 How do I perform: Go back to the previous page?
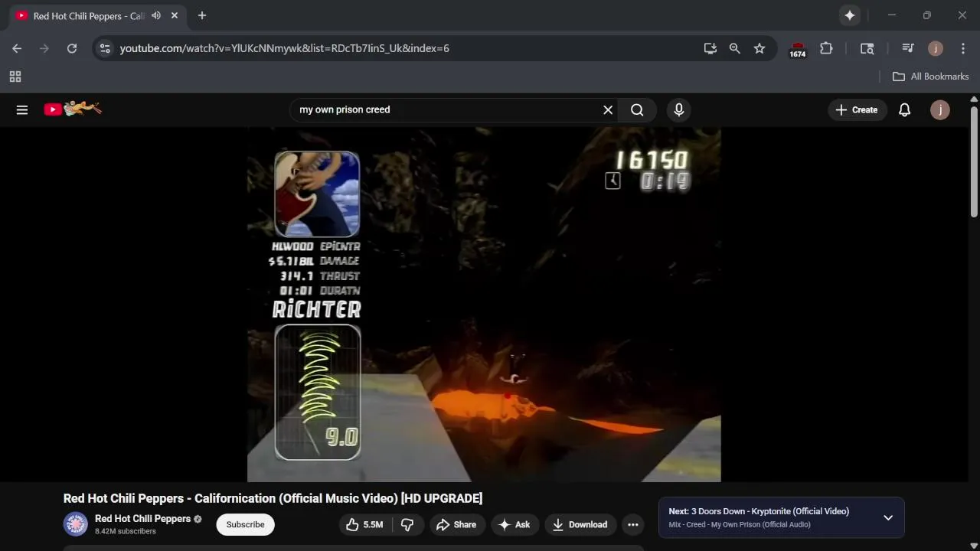[17, 48]
